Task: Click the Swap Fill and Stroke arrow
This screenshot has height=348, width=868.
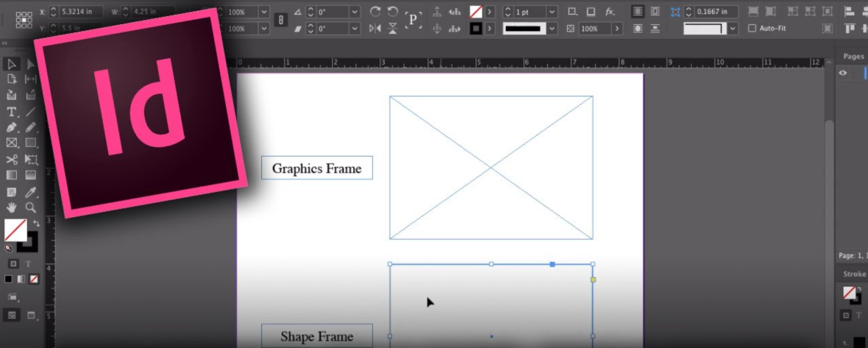Action: point(36,223)
